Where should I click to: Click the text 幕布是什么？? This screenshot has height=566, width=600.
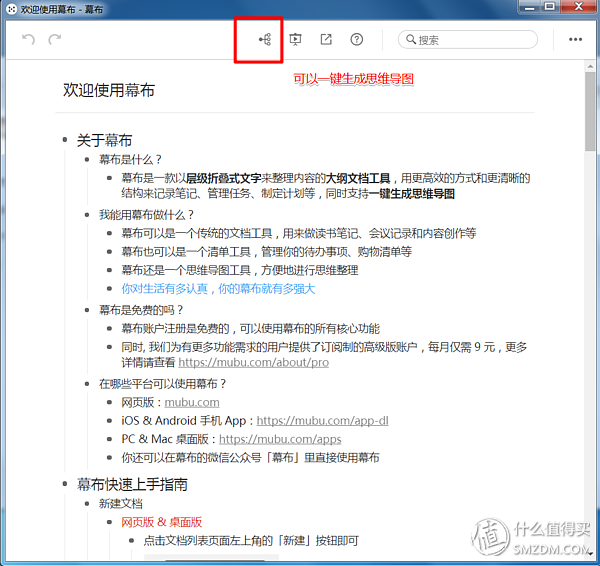click(x=130, y=159)
